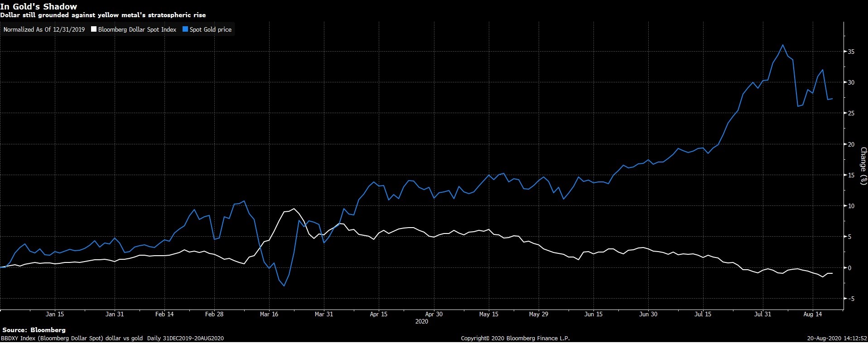The width and height of the screenshot is (868, 343).
Task: Select the Spot Gold price legend label
Action: [x=210, y=29]
